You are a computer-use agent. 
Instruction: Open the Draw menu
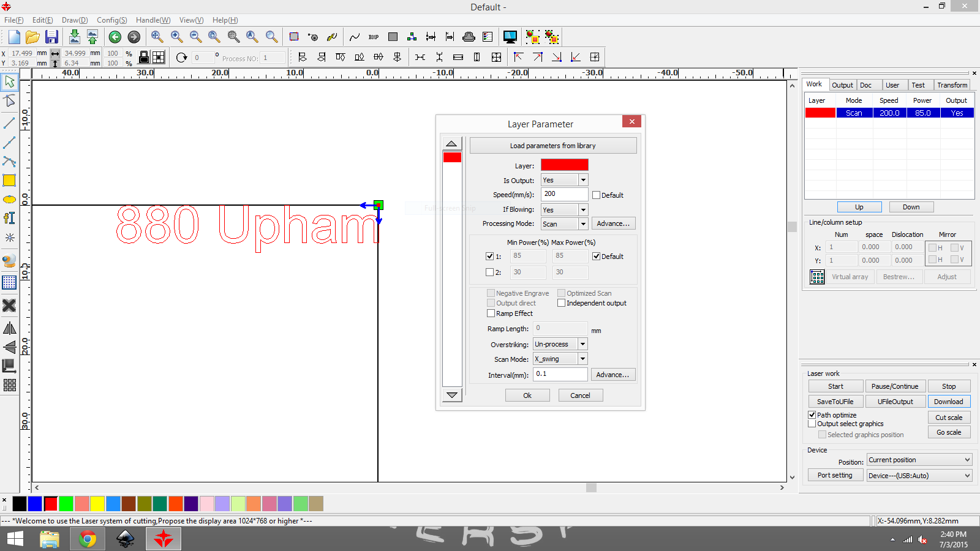point(75,20)
